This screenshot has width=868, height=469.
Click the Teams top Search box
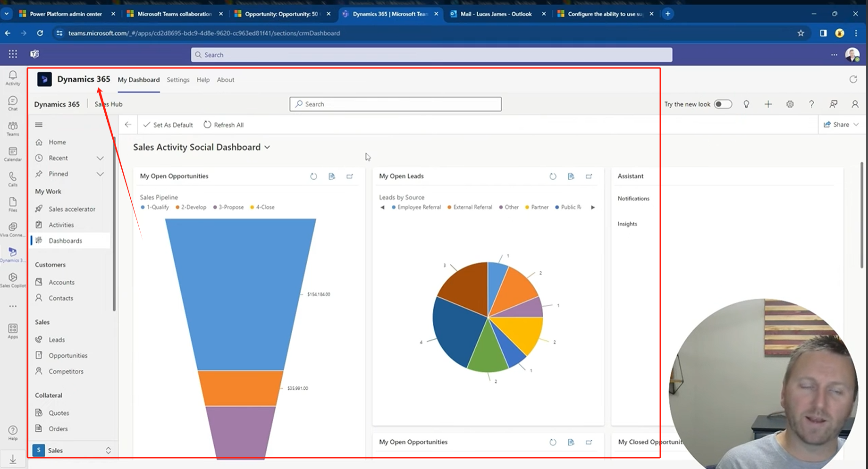[431, 55]
